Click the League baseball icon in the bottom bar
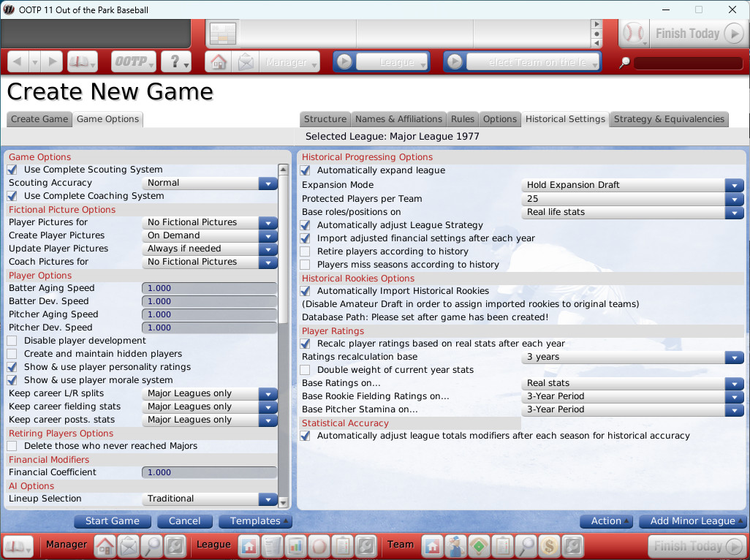Screen dimensions: 750x560 [319, 545]
